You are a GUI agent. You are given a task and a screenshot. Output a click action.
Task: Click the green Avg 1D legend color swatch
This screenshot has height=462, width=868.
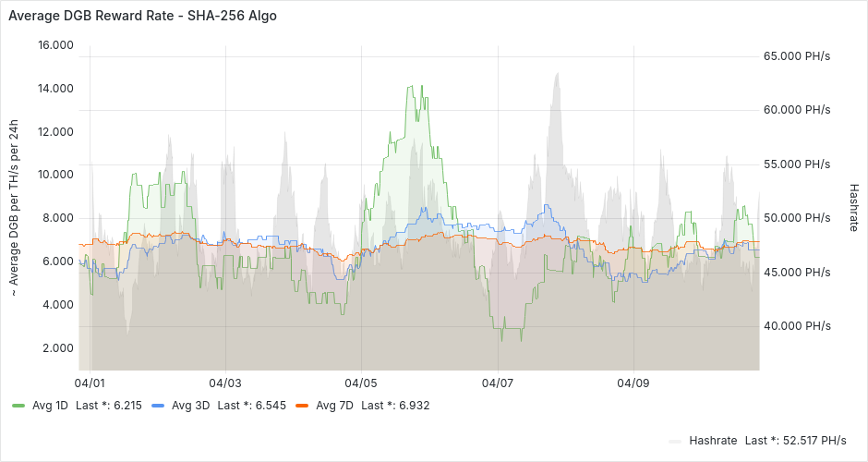coord(18,406)
